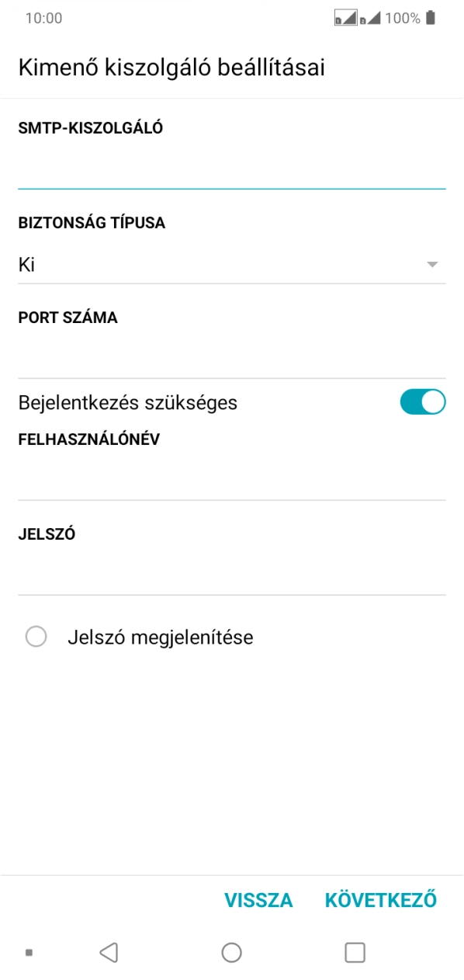Disable the Bejelentkezés szükséges toggle
Viewport: 464px width, 980px height.
coord(423,401)
